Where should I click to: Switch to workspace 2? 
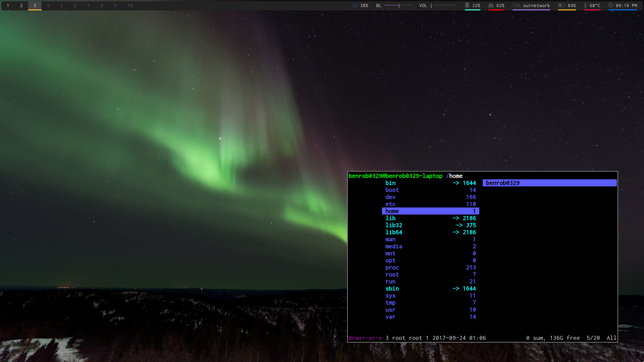point(21,5)
